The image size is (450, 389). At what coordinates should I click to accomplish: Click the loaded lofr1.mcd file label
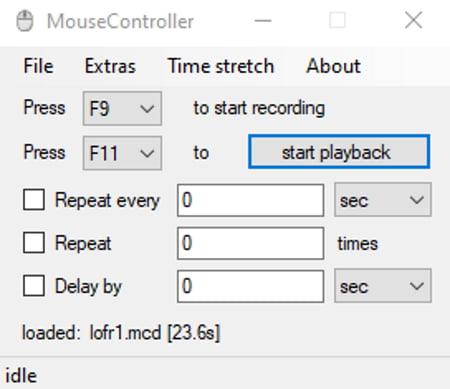121,333
